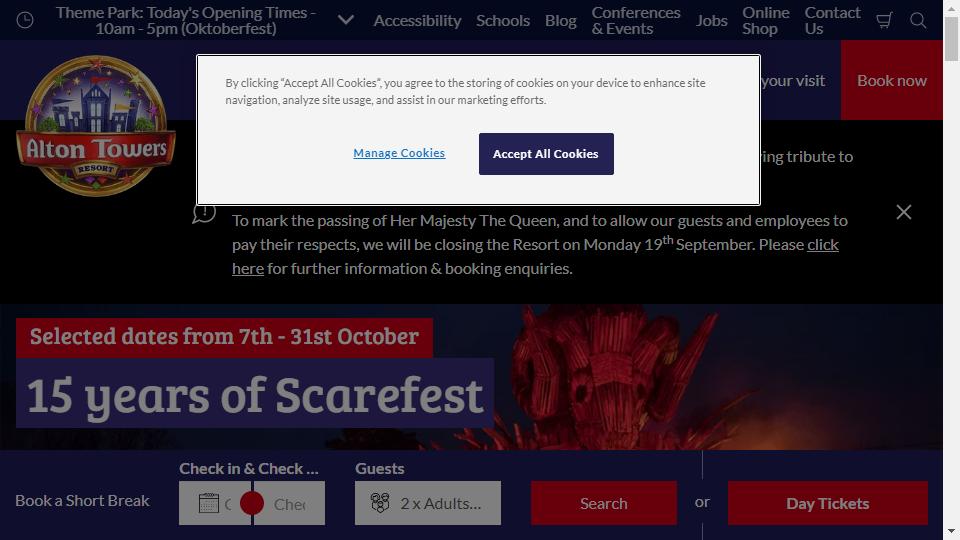Screen dimensions: 960x540
Task: Click the Book now button
Action: click(x=891, y=80)
